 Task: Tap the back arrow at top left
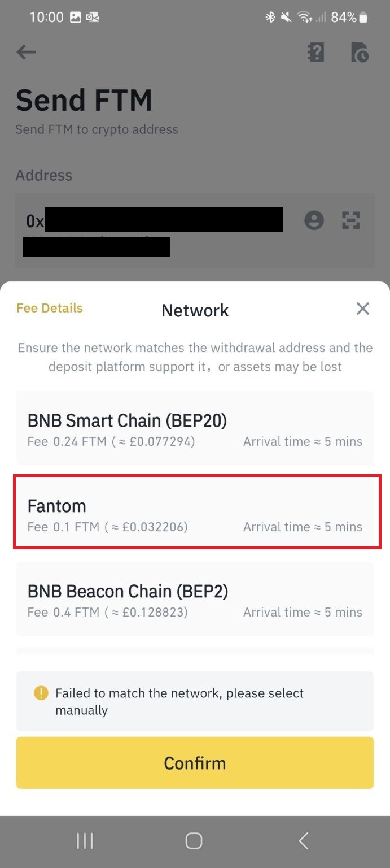point(26,53)
